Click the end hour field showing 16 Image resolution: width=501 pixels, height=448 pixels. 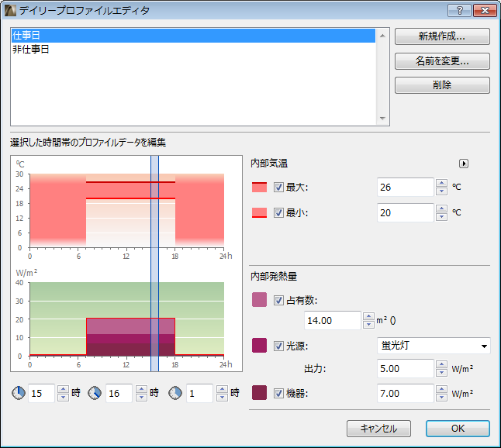pos(119,393)
